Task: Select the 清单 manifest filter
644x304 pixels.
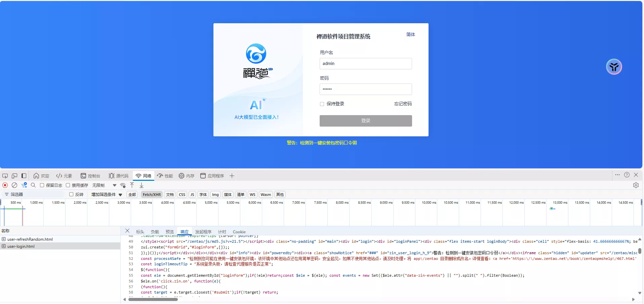Action: [240, 194]
